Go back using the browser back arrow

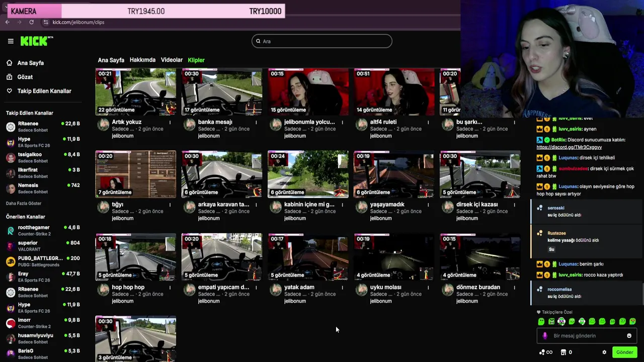8,22
